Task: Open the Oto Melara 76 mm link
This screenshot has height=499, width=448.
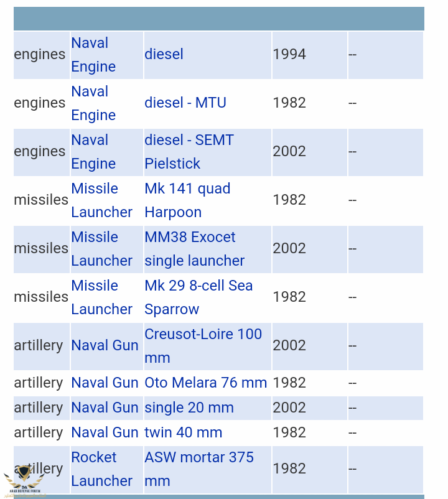Action: click(205, 383)
